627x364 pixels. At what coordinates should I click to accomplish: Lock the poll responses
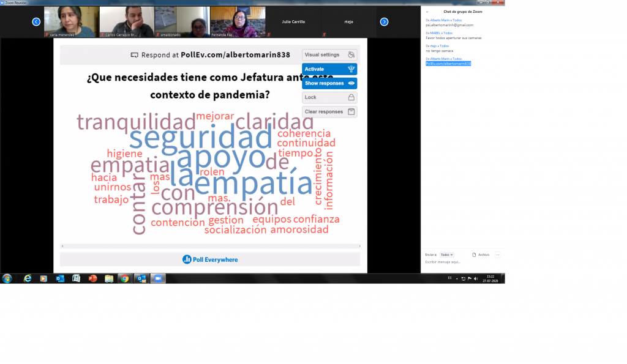coord(329,97)
